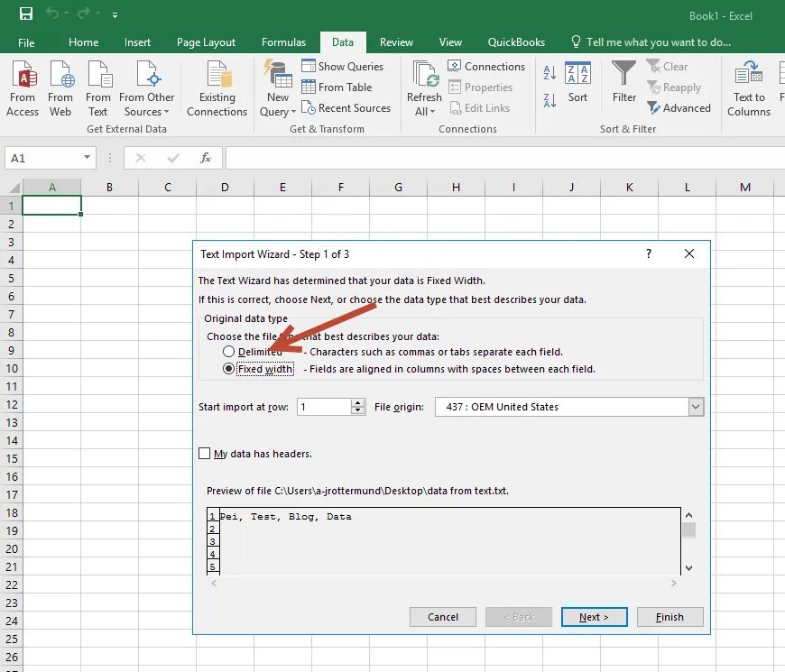Open the QuickBooks tab

click(516, 42)
